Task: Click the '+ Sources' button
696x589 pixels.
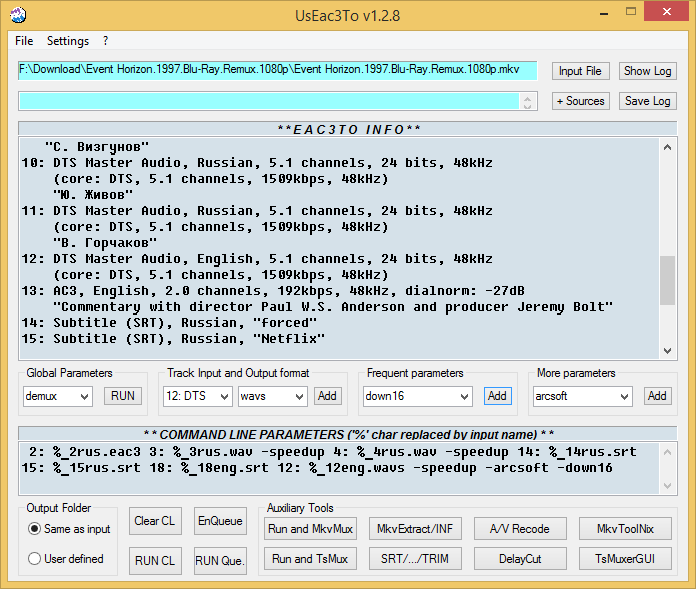Action: point(580,101)
